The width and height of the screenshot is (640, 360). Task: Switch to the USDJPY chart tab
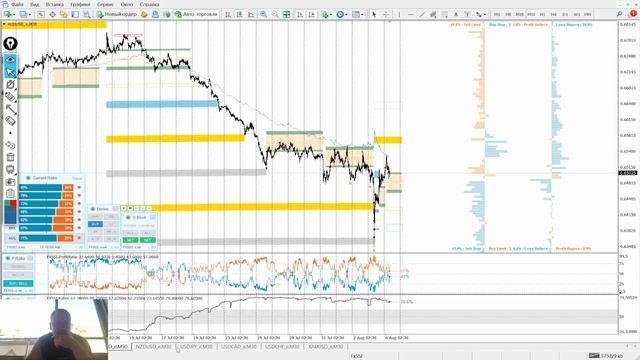(x=196, y=347)
